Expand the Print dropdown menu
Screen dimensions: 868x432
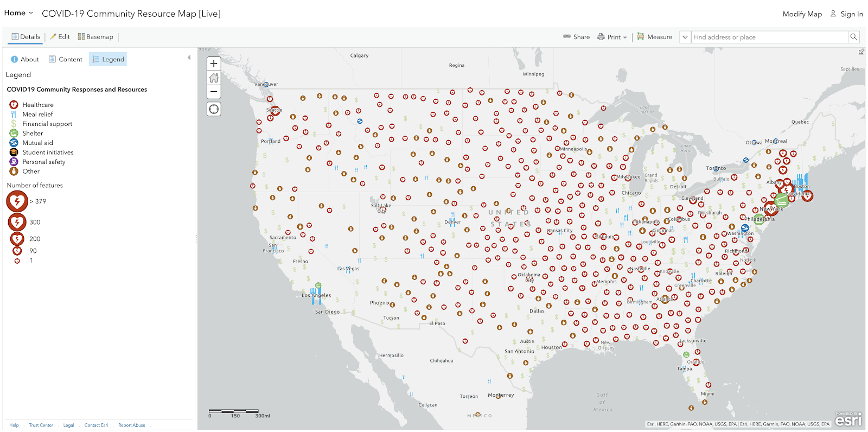pos(612,37)
